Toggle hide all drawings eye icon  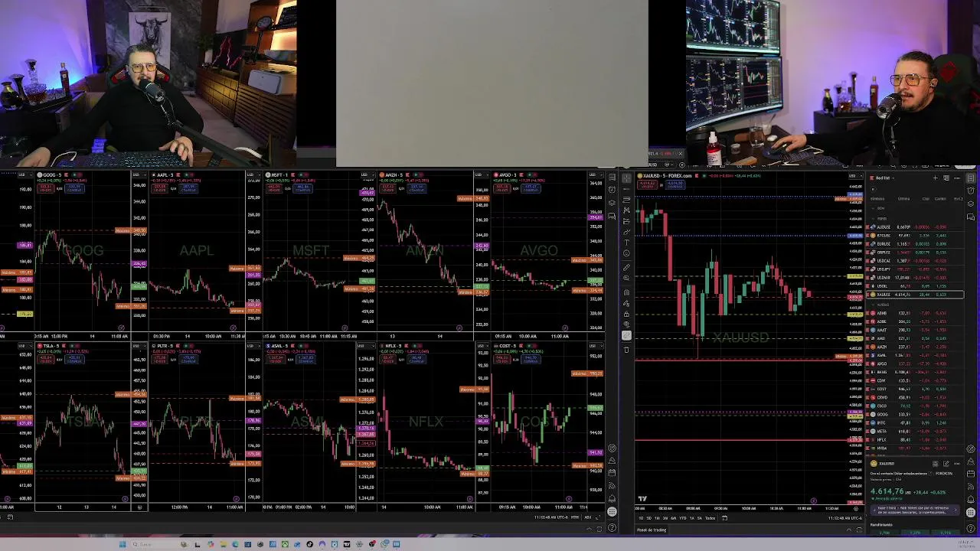pos(626,324)
